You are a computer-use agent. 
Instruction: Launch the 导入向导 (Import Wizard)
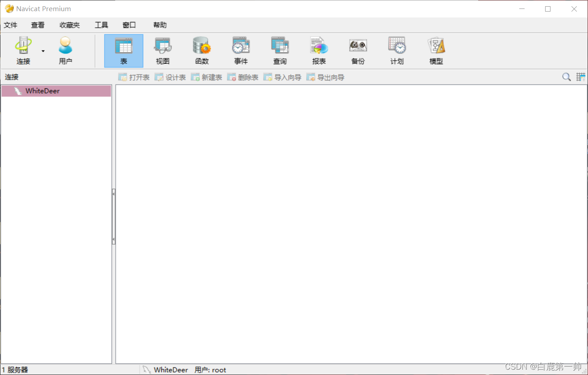point(282,77)
